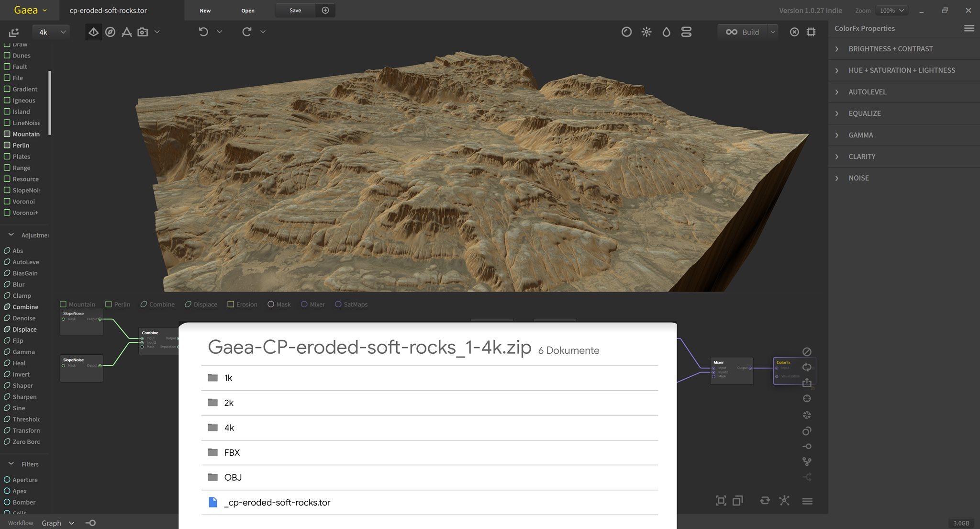Expand the Brightness + Contrast section
This screenshot has height=529, width=980.
tap(904, 49)
